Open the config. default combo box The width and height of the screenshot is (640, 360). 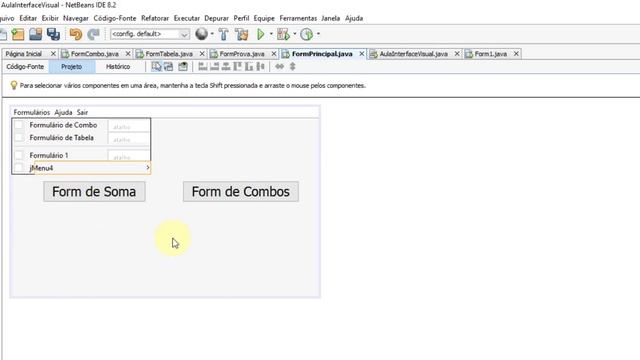click(150, 34)
